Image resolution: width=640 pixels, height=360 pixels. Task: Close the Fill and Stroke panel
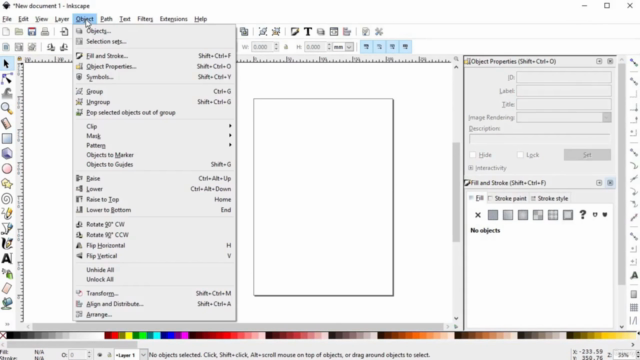point(610,183)
